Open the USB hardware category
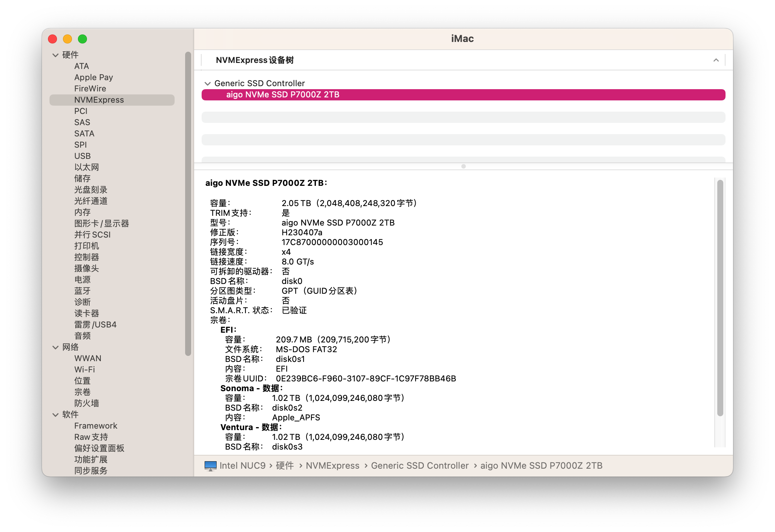 [x=82, y=156]
